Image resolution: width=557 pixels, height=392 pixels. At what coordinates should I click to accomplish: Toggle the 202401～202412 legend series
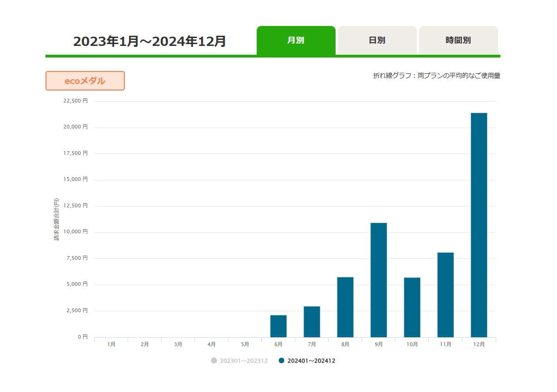[x=311, y=361]
